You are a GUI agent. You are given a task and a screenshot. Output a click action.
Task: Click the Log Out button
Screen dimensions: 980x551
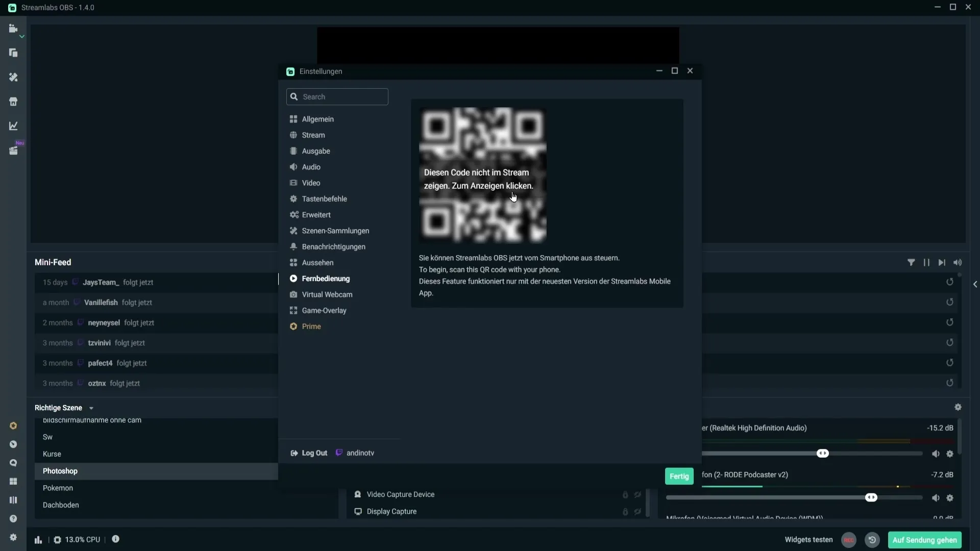[x=309, y=453]
